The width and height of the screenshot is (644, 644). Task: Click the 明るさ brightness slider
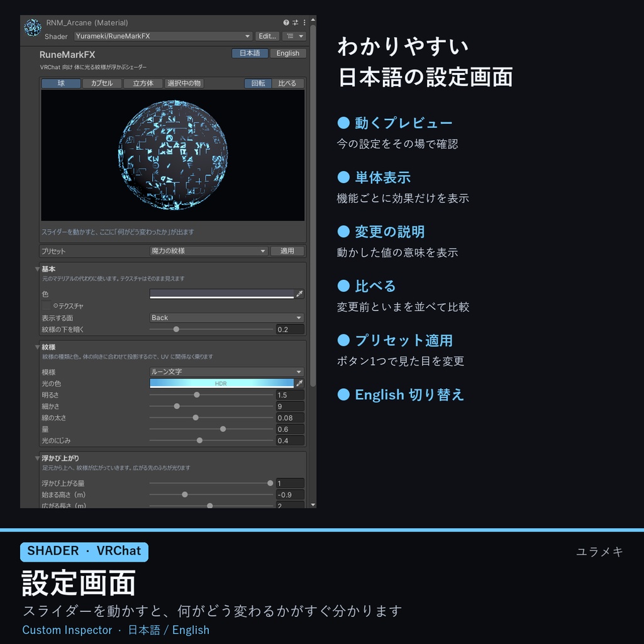(211, 395)
